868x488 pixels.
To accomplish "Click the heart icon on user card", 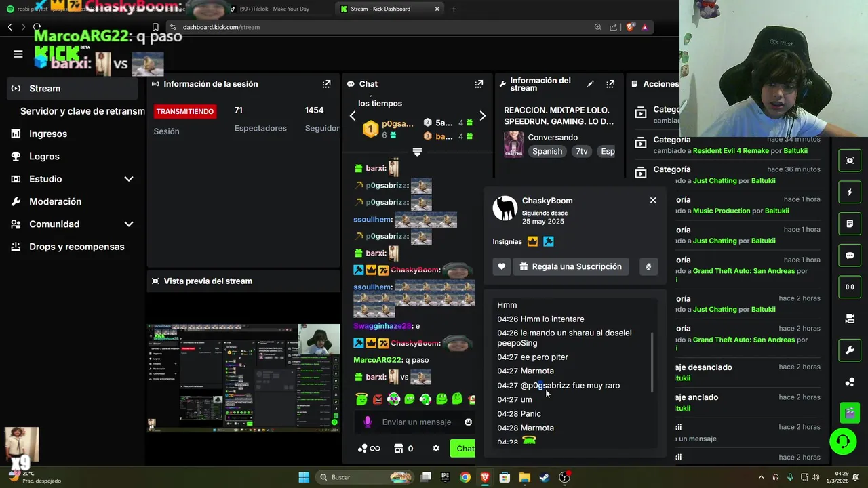I will [502, 266].
